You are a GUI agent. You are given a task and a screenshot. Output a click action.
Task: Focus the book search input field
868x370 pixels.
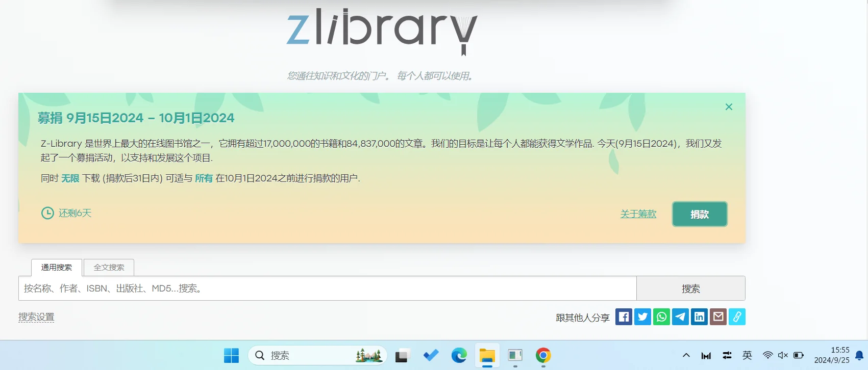pos(328,288)
